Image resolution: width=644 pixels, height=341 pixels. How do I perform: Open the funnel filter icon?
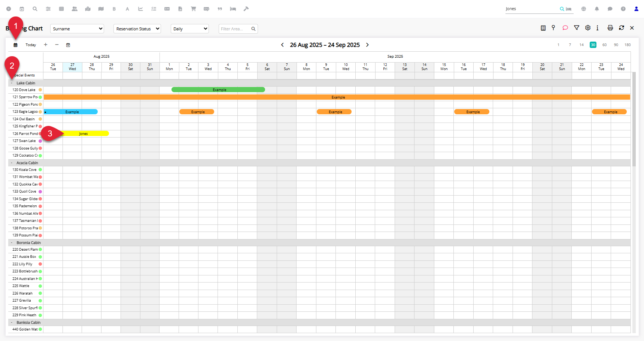tap(577, 28)
